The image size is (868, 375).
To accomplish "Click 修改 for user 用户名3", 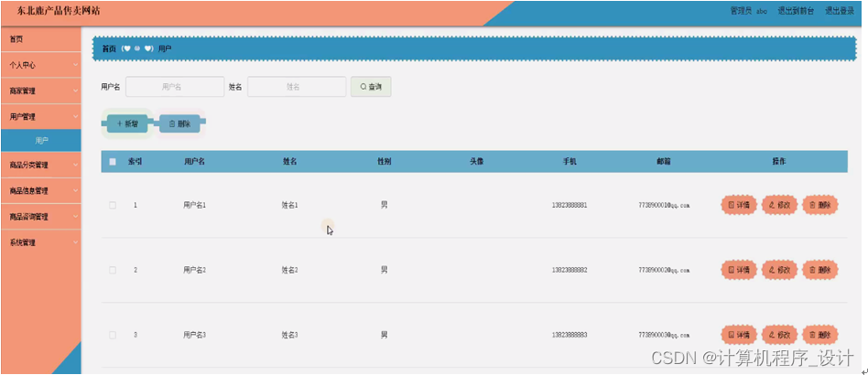I will point(779,335).
